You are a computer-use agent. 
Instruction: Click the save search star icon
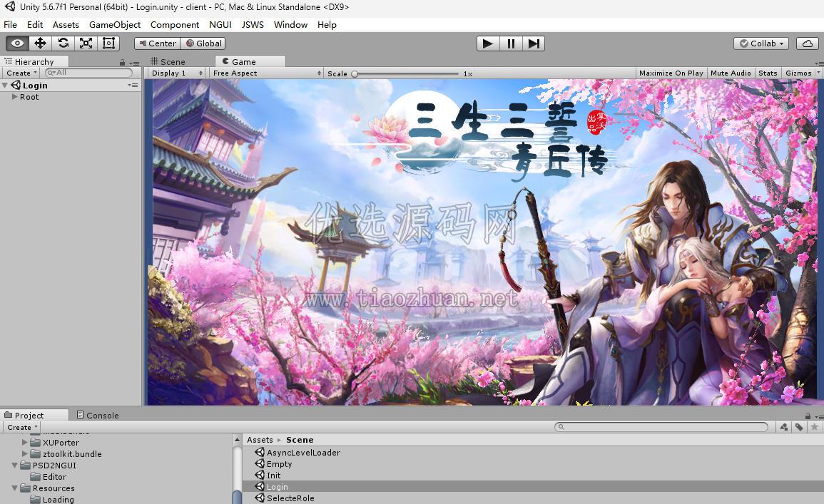tap(815, 427)
